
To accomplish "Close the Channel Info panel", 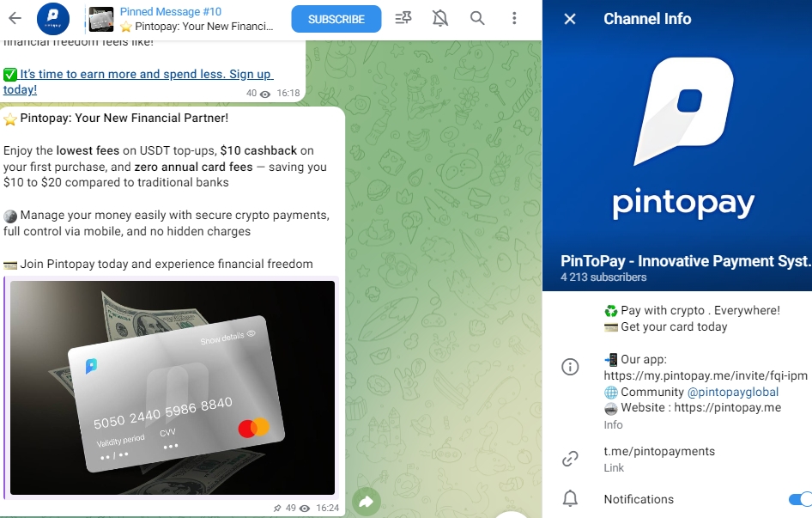I will pos(570,19).
